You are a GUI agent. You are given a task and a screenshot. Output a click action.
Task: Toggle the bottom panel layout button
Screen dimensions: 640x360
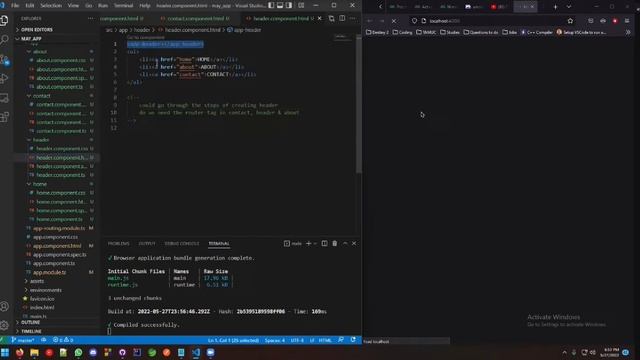click(280, 5)
